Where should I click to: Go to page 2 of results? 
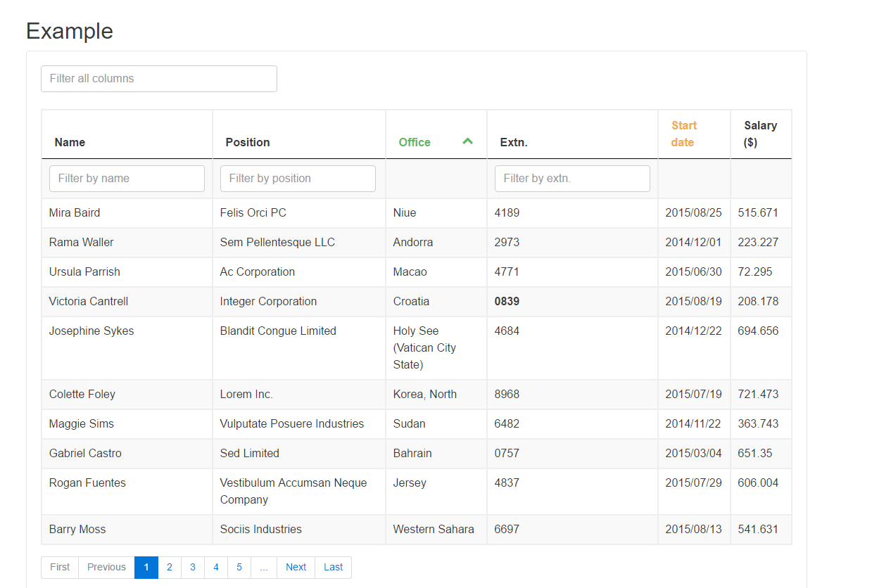pyautogui.click(x=170, y=568)
